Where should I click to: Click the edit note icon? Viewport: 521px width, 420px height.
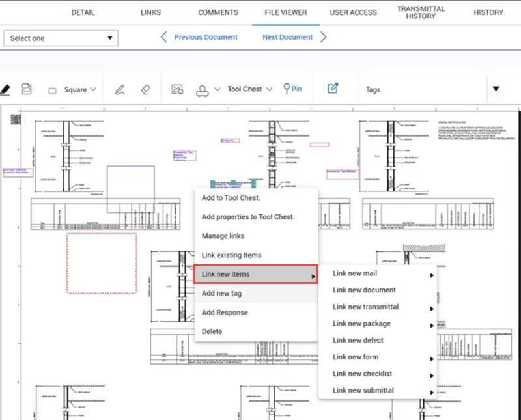coord(333,89)
